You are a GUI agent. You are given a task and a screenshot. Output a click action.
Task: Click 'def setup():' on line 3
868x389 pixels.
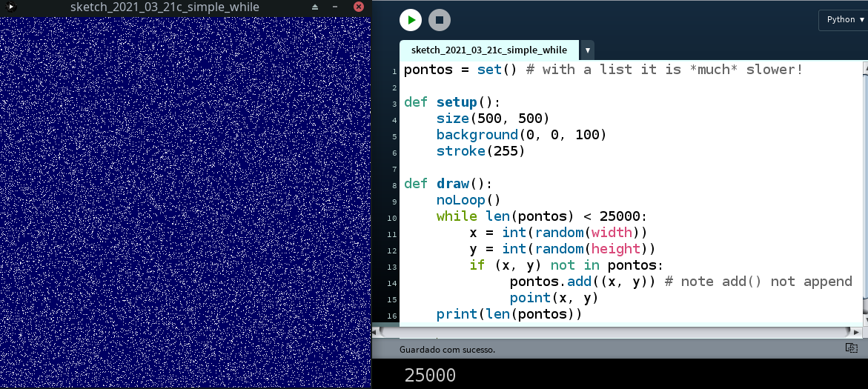coord(452,102)
